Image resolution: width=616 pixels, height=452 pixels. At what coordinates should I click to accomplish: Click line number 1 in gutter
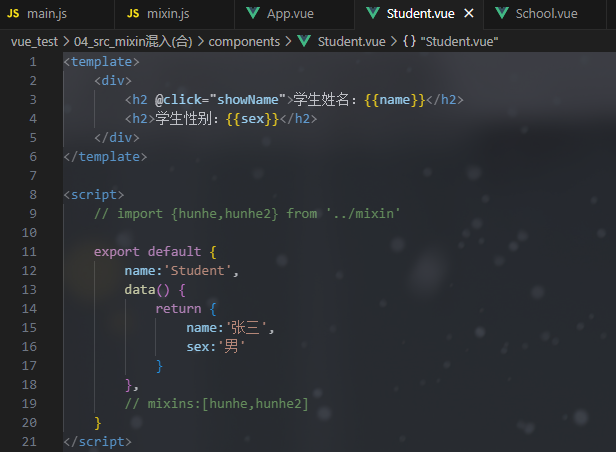[x=33, y=62]
